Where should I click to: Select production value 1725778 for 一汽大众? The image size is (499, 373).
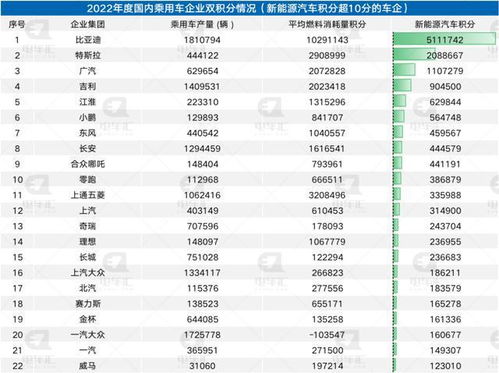point(202,335)
